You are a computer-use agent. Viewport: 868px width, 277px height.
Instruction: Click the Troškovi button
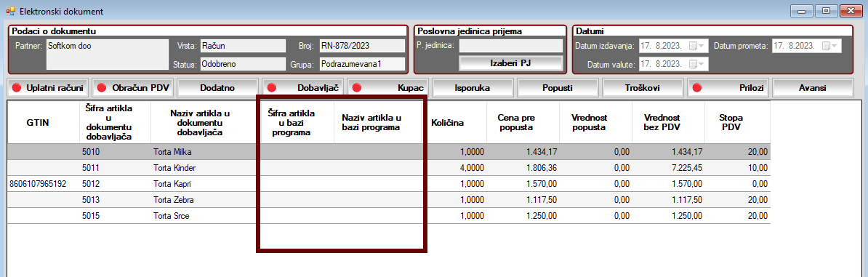click(643, 87)
